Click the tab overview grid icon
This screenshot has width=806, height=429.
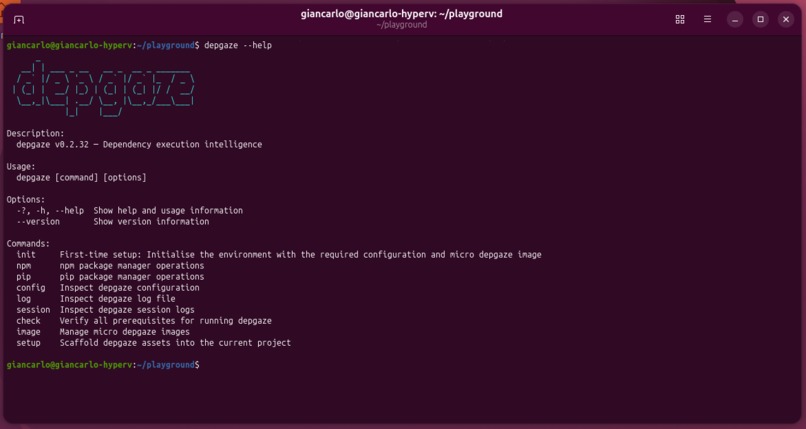[x=680, y=20]
